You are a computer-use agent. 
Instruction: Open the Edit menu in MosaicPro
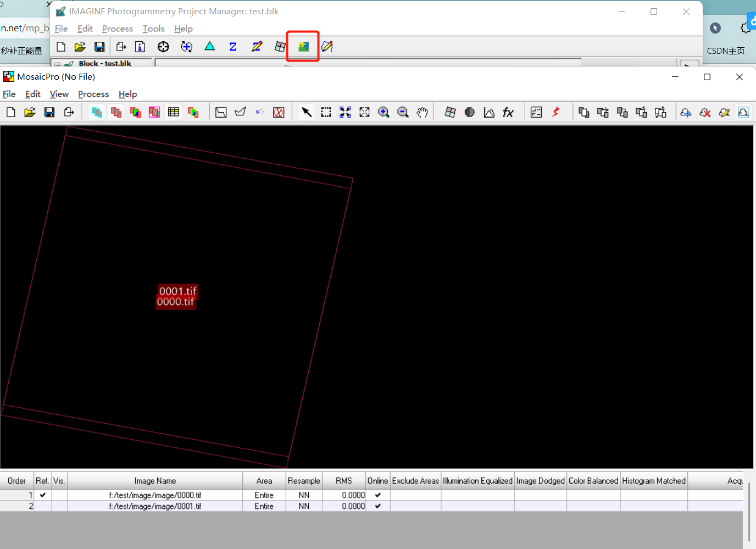tap(33, 94)
